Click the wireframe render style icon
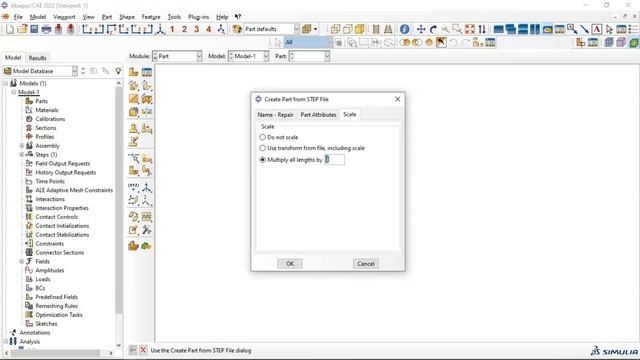Viewport: 640px width, 360px height. coord(335,29)
